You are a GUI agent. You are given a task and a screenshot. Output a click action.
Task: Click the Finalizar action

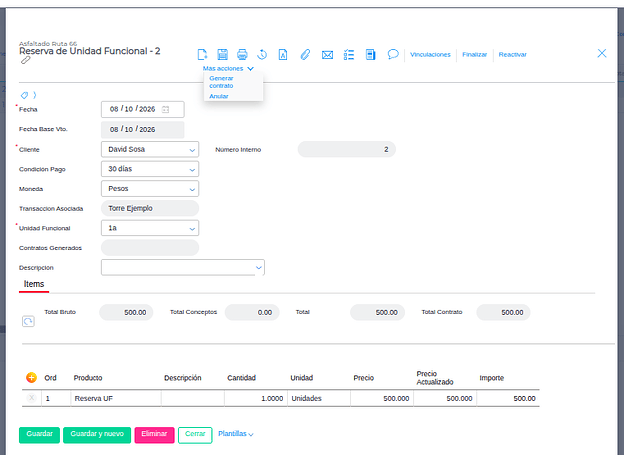pos(474,55)
